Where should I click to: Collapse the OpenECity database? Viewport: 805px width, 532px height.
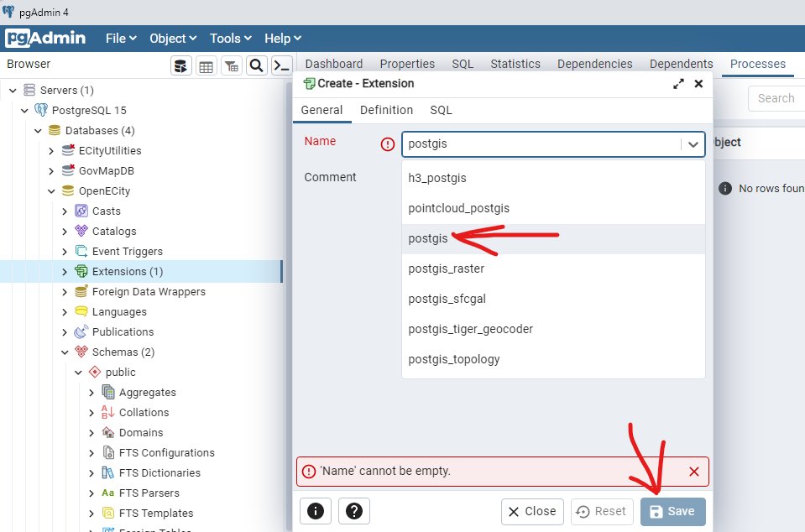(51, 190)
